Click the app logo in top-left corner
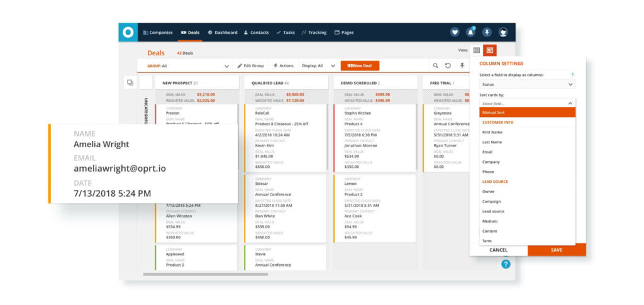This screenshot has height=305, width=644. tap(128, 33)
